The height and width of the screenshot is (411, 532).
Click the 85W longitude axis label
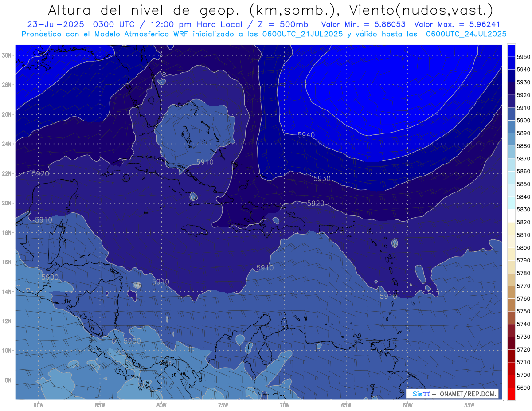(100, 405)
